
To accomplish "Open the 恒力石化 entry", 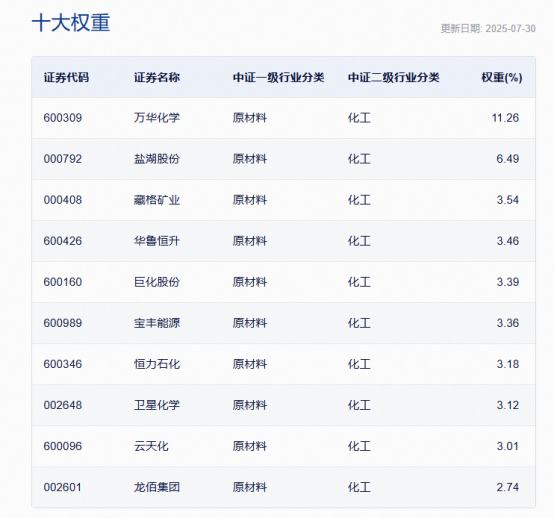I will [x=157, y=364].
